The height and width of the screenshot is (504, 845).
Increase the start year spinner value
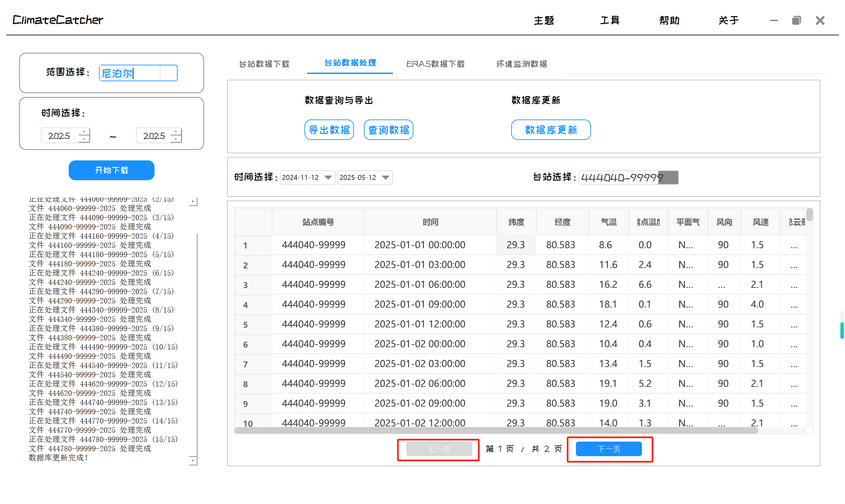(x=84, y=132)
